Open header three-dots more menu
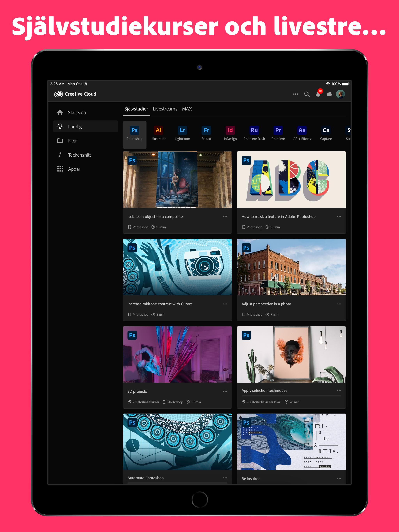Image resolution: width=399 pixels, height=532 pixels. pyautogui.click(x=296, y=94)
